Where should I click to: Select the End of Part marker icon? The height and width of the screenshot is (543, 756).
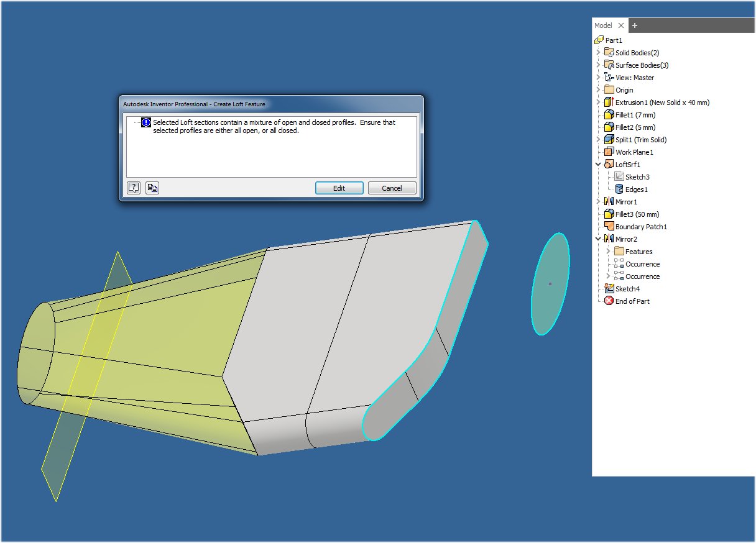pyautogui.click(x=608, y=301)
